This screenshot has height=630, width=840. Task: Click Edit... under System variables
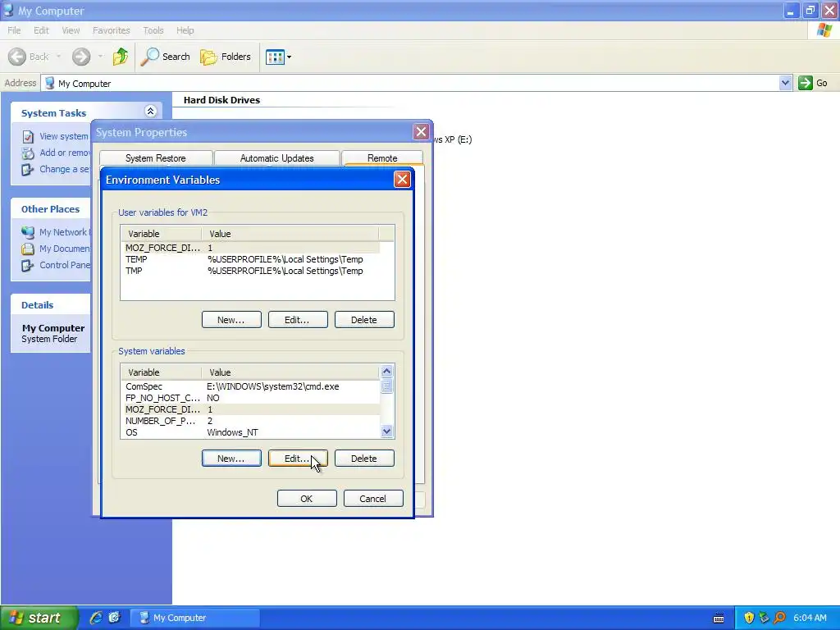298,459
